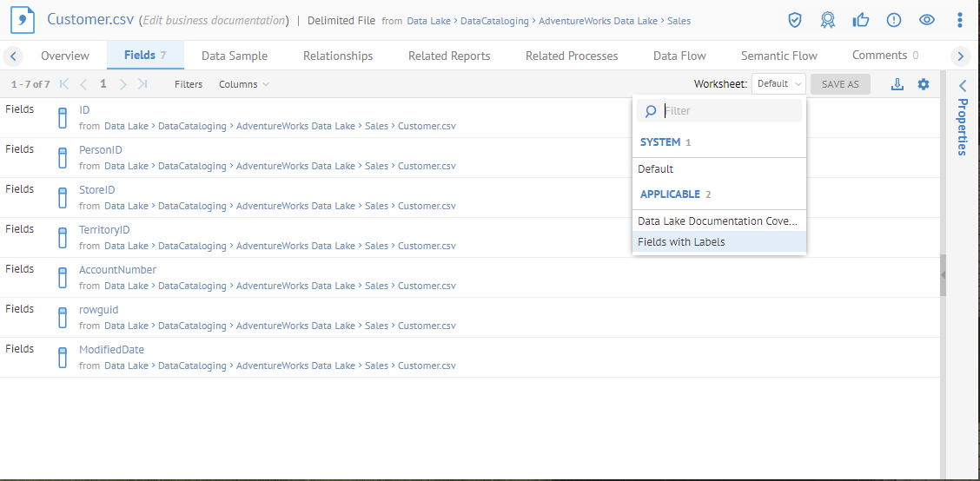This screenshot has width=980, height=481.
Task: Switch to the Data Sample tab
Action: tap(235, 56)
